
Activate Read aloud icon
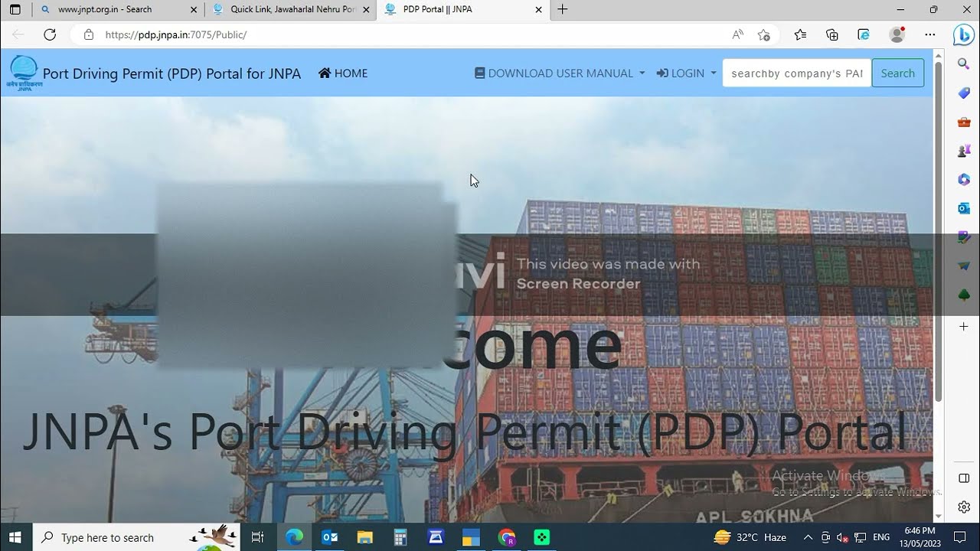[738, 34]
